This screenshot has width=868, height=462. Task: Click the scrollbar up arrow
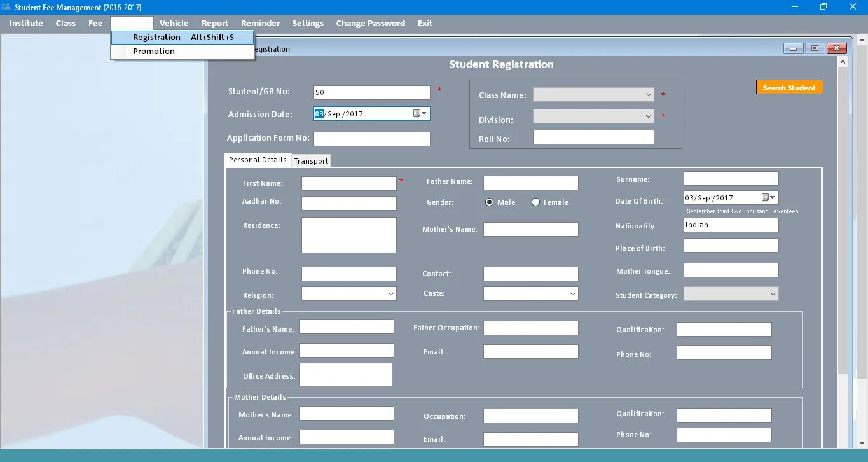pyautogui.click(x=843, y=62)
